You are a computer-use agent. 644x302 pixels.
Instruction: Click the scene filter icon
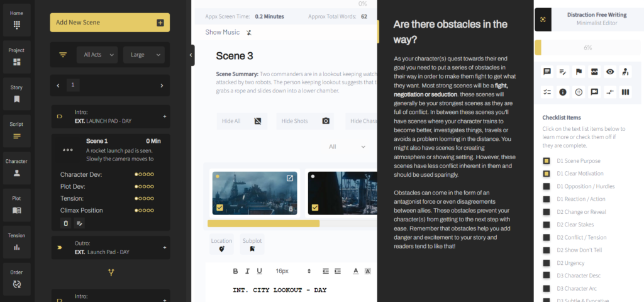click(x=63, y=55)
